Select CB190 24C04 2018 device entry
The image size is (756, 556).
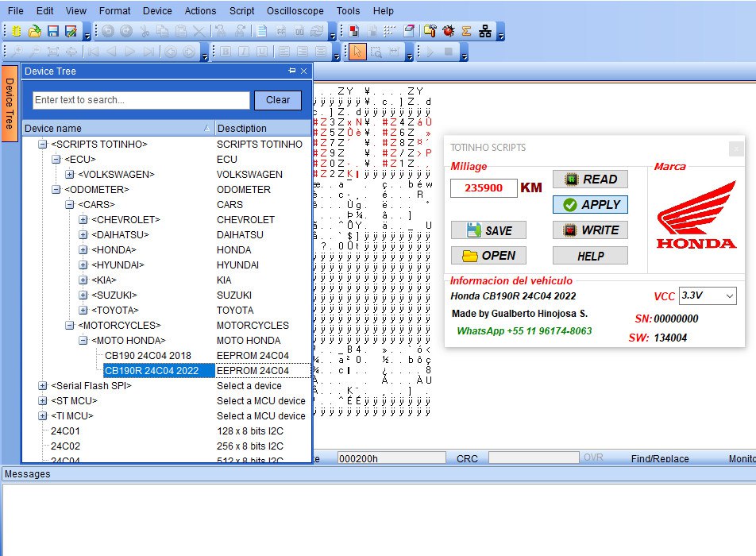click(x=148, y=355)
